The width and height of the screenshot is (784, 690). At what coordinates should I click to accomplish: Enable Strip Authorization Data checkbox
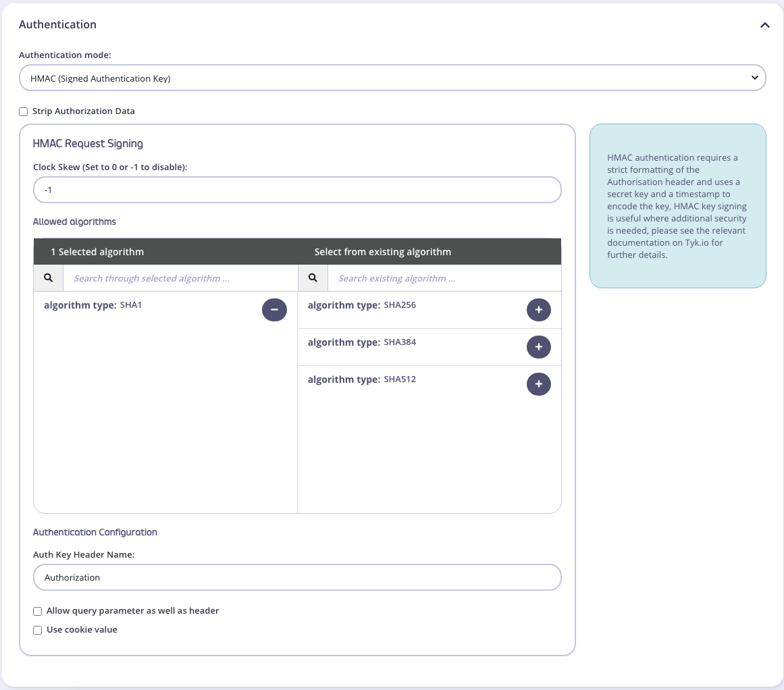24,111
